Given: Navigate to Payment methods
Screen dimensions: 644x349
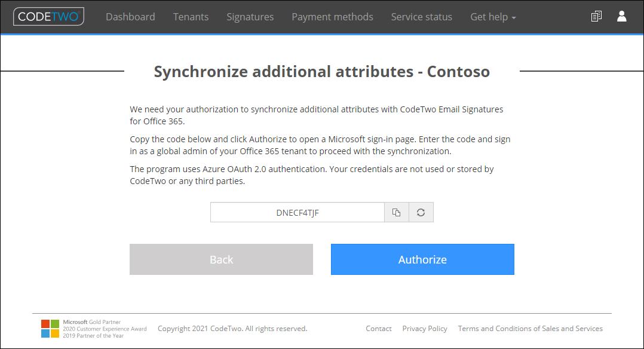Looking at the screenshot, I should [332, 17].
